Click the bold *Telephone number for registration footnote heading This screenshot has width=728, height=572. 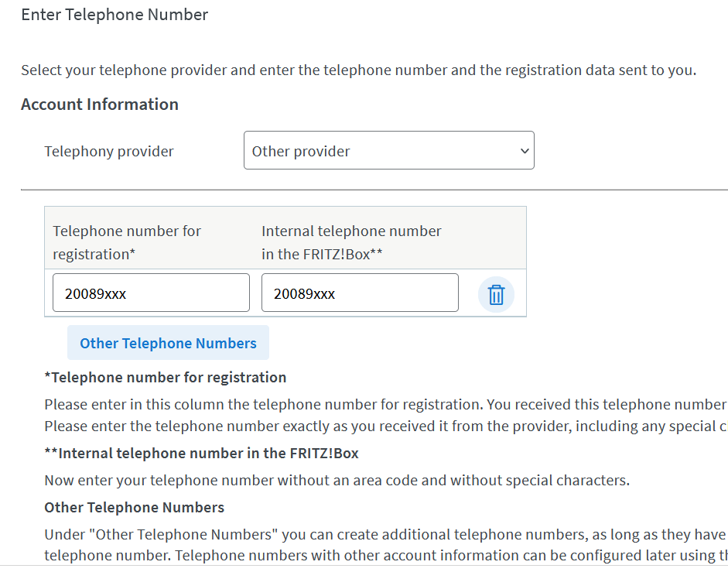click(166, 377)
